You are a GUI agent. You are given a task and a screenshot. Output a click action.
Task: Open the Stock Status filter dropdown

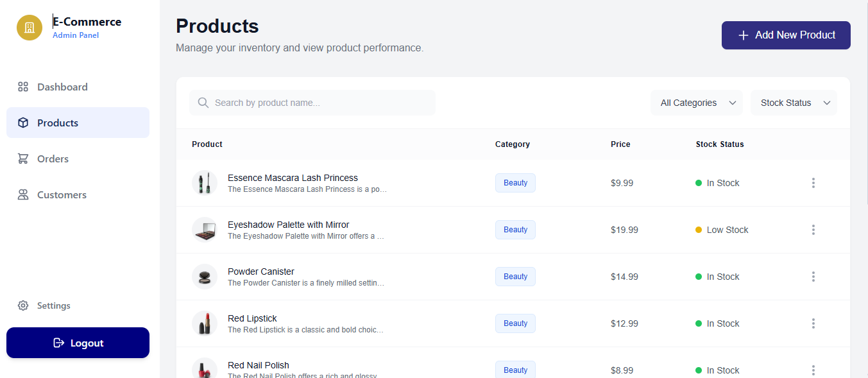pyautogui.click(x=794, y=103)
